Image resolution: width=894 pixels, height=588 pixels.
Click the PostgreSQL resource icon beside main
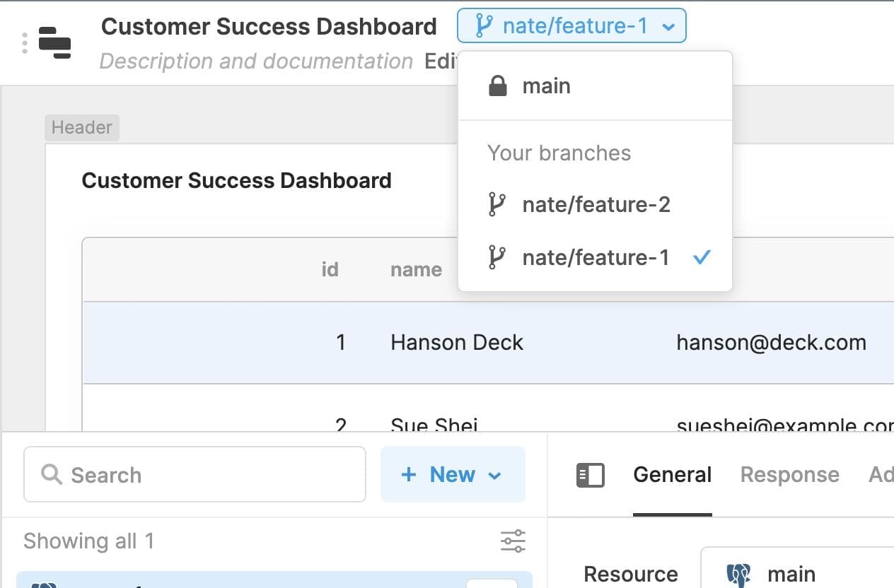point(738,572)
